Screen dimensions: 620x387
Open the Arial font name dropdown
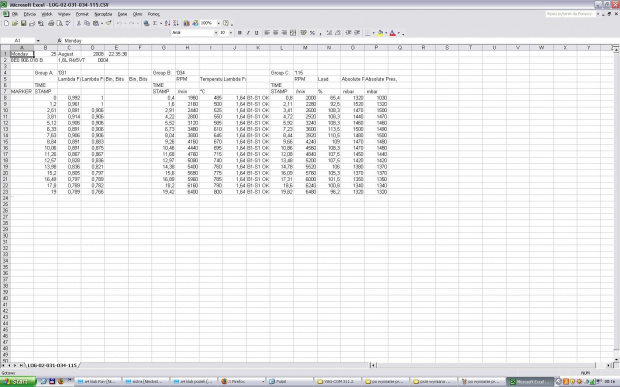point(216,33)
